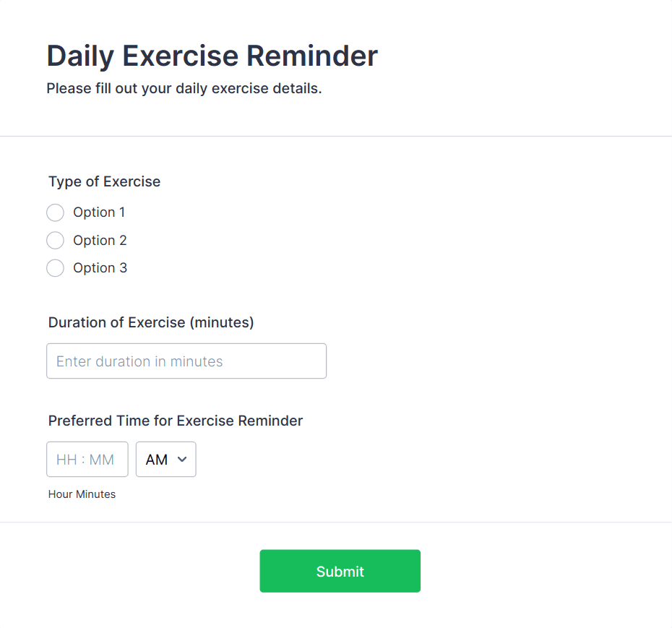Click the HH:MM time input field
The image size is (672, 628).
click(87, 459)
